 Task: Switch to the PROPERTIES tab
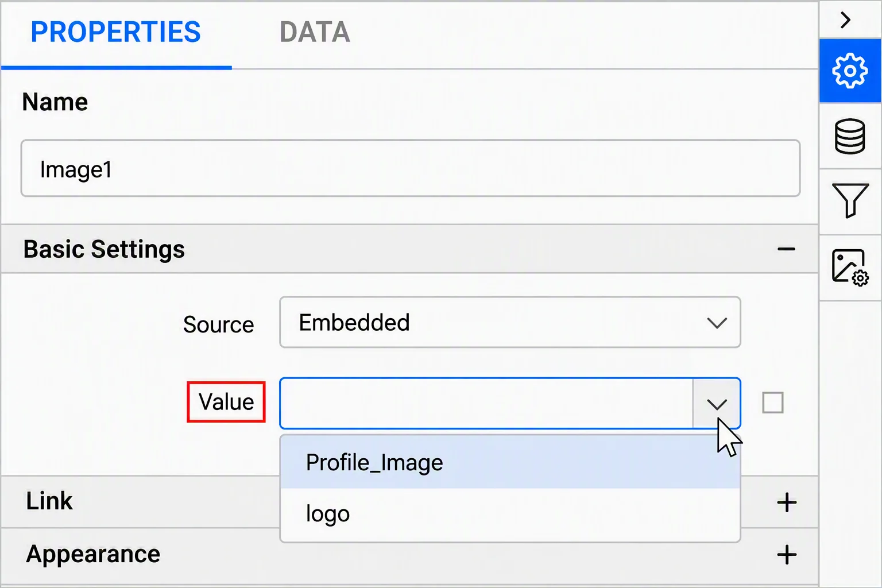(x=115, y=32)
